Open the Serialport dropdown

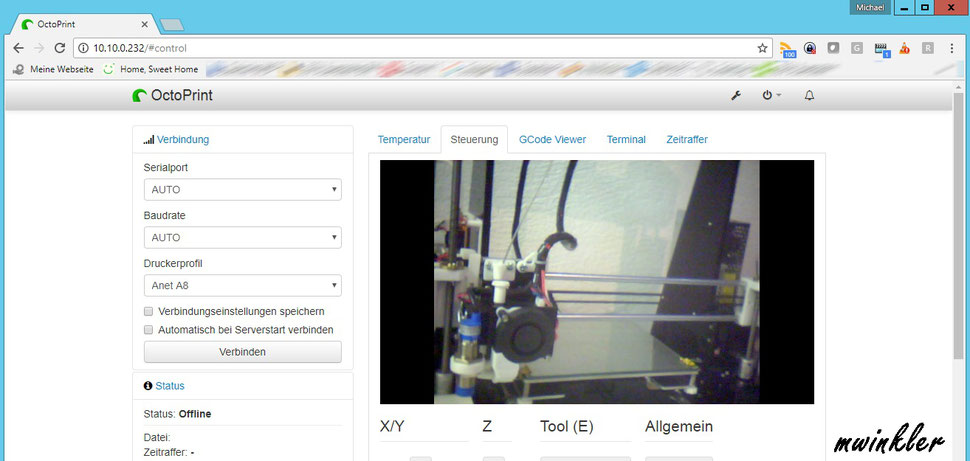[242, 189]
